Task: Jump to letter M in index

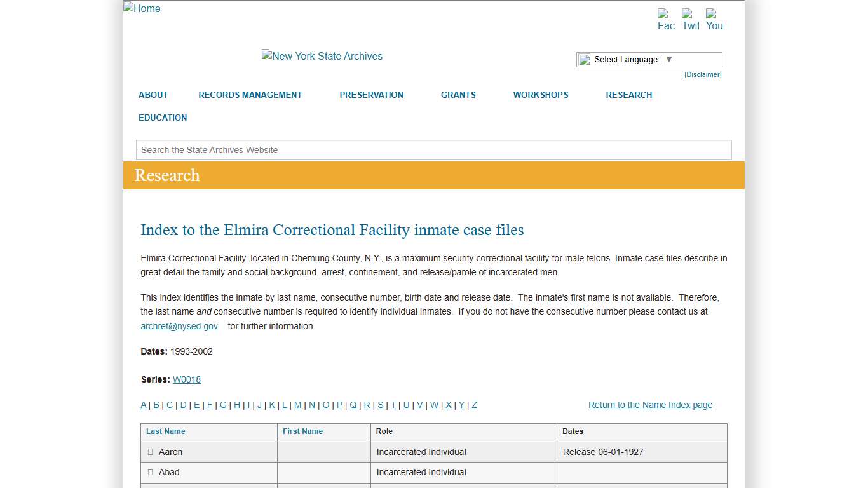Action: coord(297,405)
